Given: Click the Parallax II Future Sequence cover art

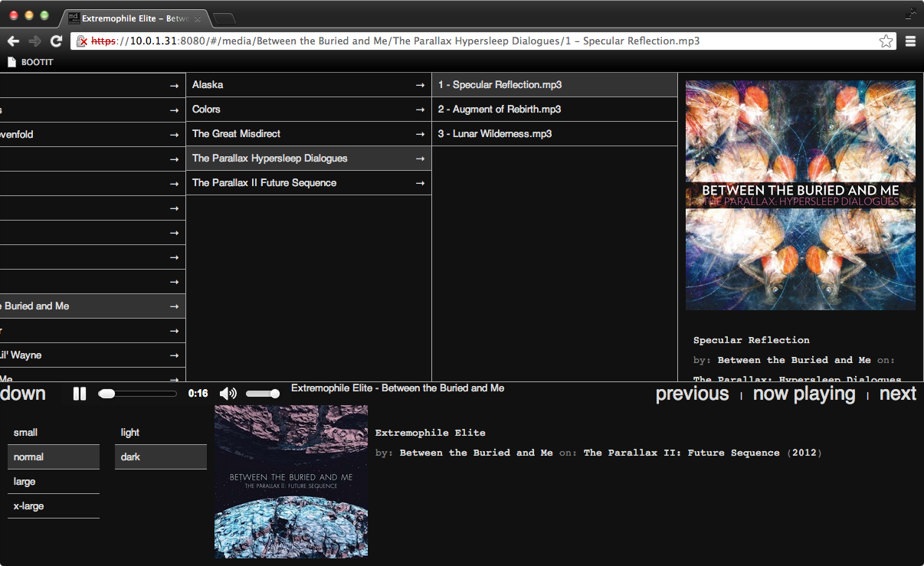Looking at the screenshot, I should pos(291,482).
